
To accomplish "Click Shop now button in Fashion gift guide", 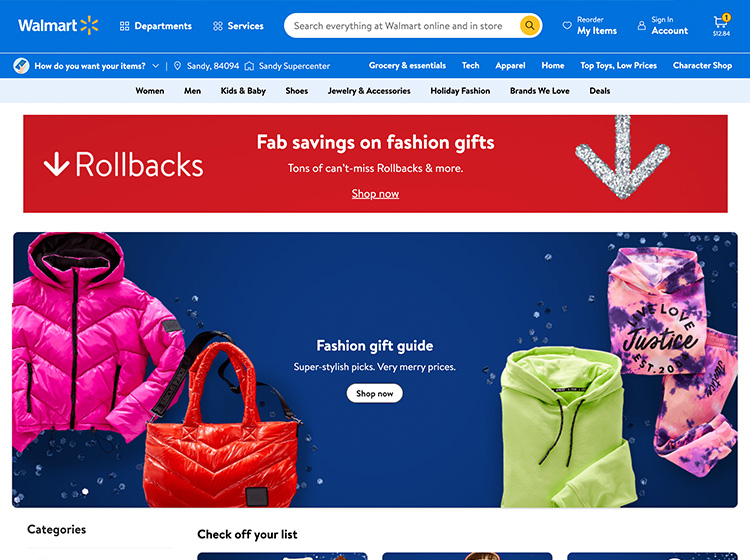I will (x=375, y=393).
